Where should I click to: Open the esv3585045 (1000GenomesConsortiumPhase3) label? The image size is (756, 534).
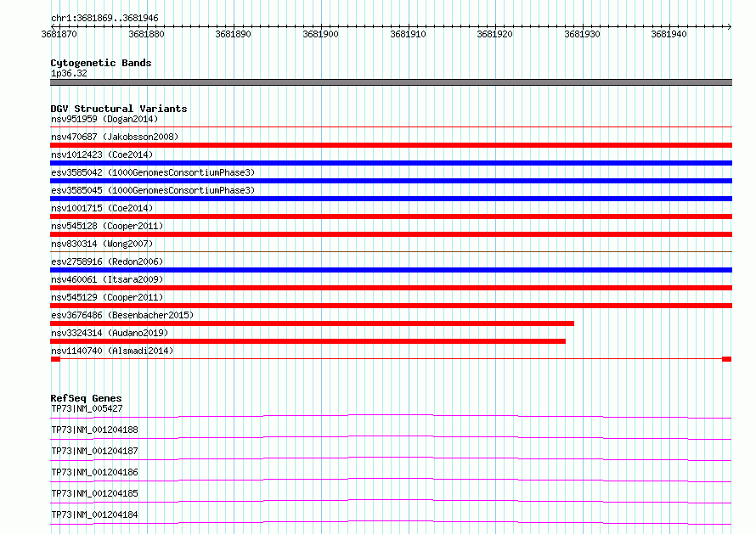coord(153,190)
